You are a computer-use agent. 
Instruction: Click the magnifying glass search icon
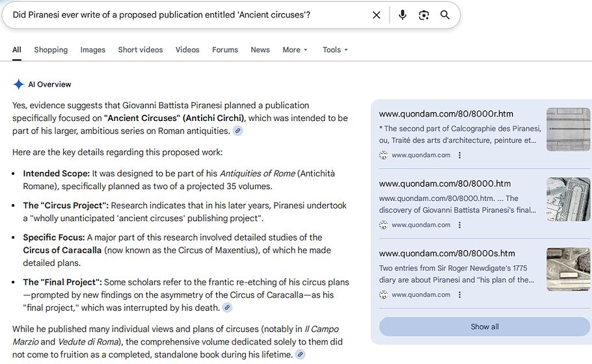445,15
